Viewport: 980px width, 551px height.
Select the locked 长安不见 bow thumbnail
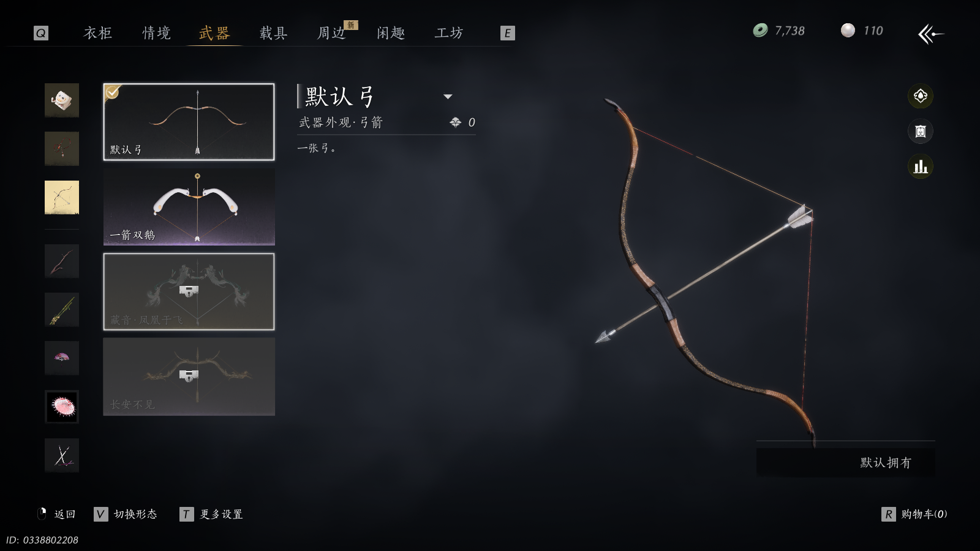coord(189,377)
